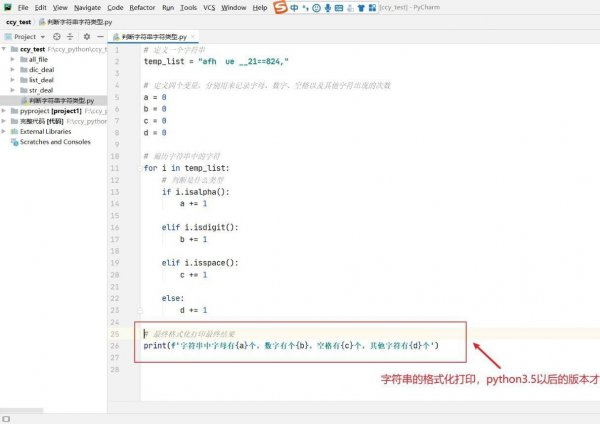Expand the str_deal folder arrow
Image resolution: width=600 pixels, height=424 pixels.
(x=13, y=90)
